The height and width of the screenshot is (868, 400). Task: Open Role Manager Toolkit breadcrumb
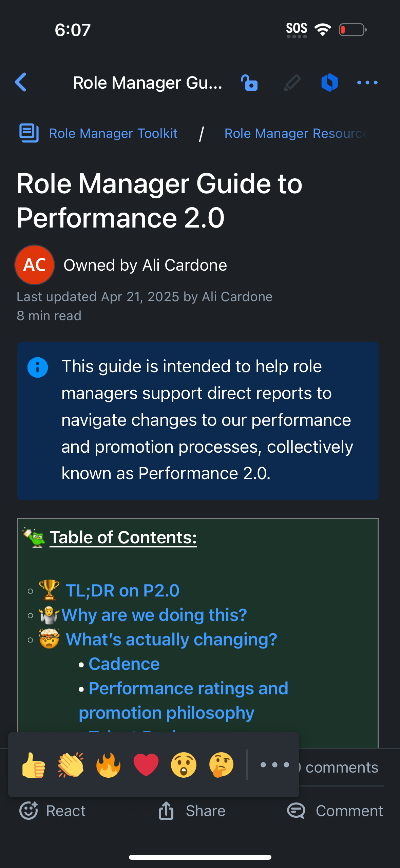coord(113,133)
